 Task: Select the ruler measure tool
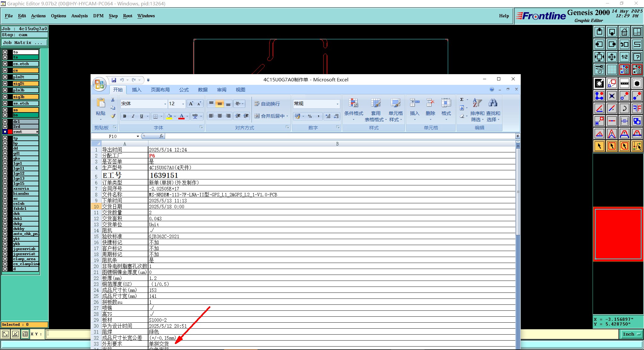click(x=624, y=83)
